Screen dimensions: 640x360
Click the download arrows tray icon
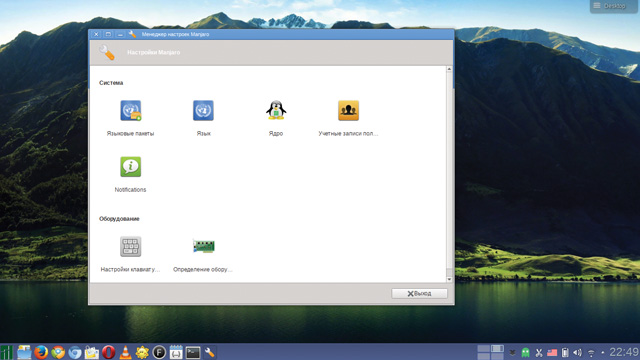[512, 353]
